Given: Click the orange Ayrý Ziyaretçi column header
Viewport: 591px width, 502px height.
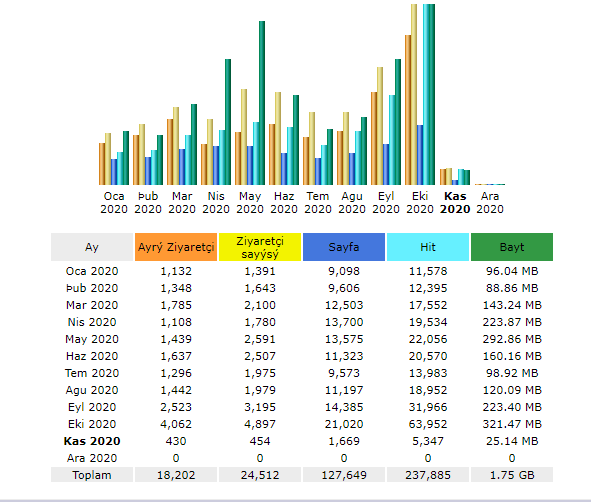Looking at the screenshot, I should (176, 247).
